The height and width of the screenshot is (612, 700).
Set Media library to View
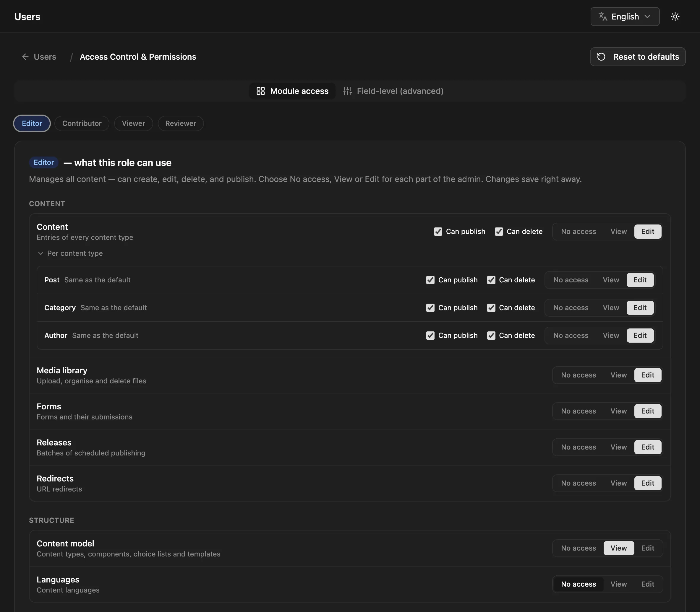618,375
